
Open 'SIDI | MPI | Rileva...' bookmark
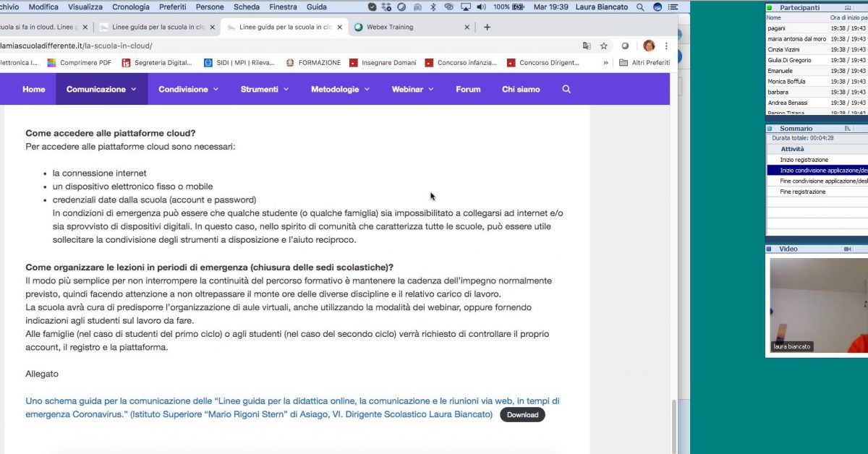tap(239, 63)
